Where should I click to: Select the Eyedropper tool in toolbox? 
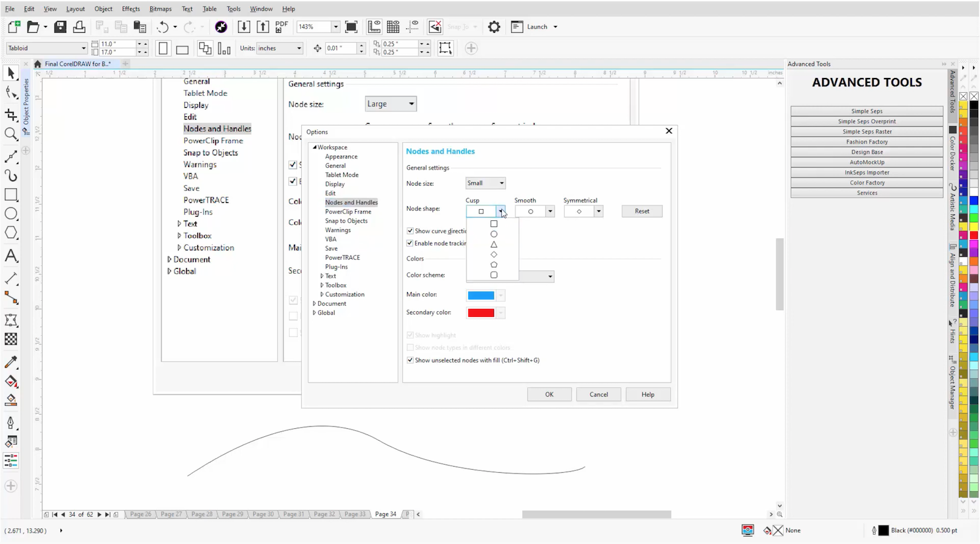coord(11,362)
